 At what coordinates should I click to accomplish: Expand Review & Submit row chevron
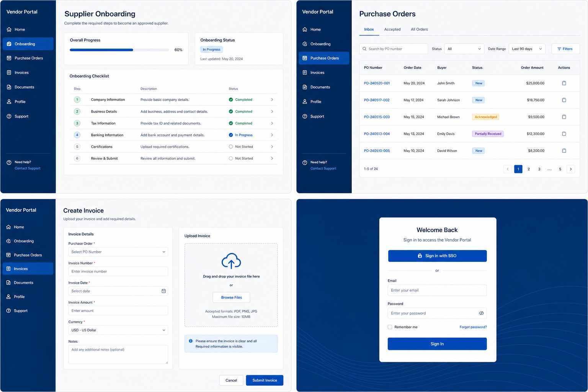(272, 158)
